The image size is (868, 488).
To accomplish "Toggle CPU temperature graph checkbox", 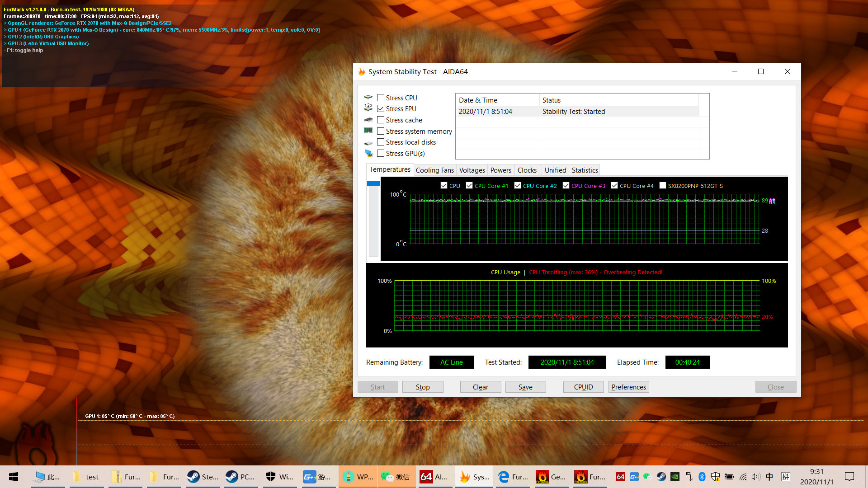I will [x=444, y=185].
